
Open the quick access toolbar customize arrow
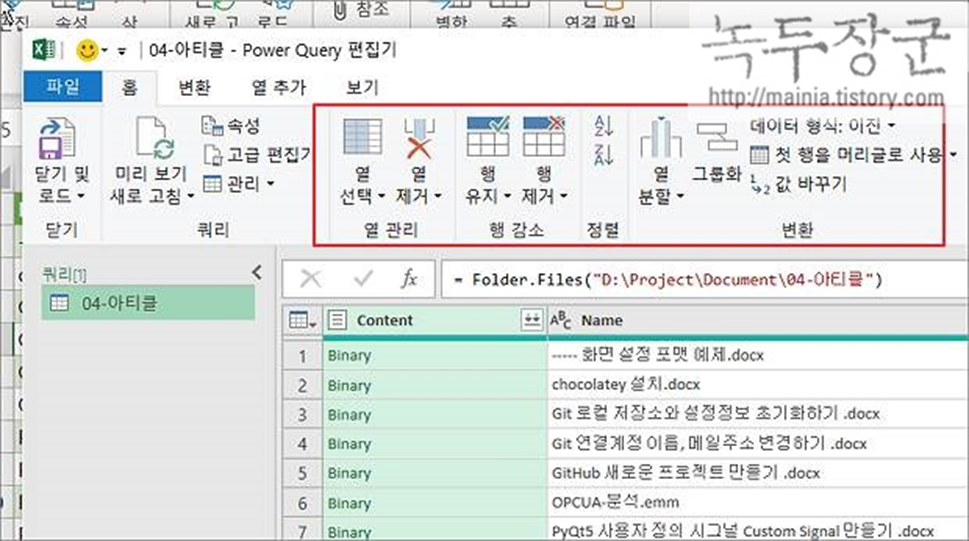pos(122,51)
